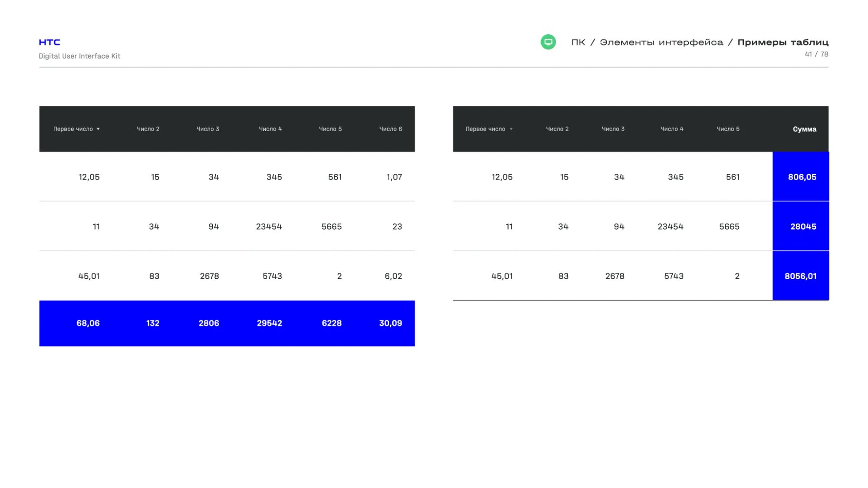Sort left table by Первое число arrow
The image size is (868, 488).
coord(98,129)
